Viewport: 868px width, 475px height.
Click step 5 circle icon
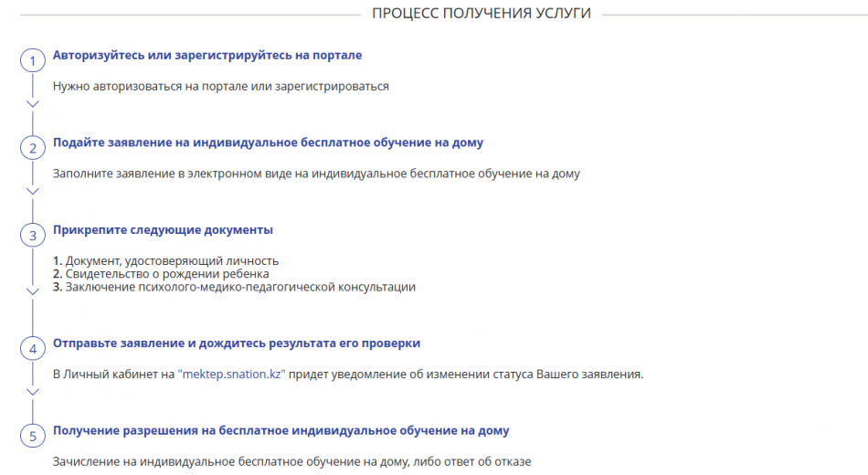[x=33, y=436]
